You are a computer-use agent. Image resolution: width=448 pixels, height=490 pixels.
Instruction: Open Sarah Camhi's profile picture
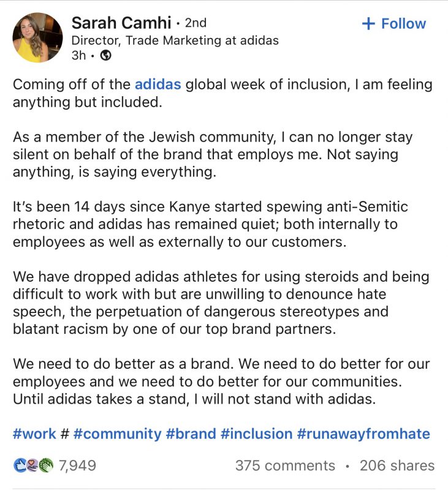click(37, 37)
